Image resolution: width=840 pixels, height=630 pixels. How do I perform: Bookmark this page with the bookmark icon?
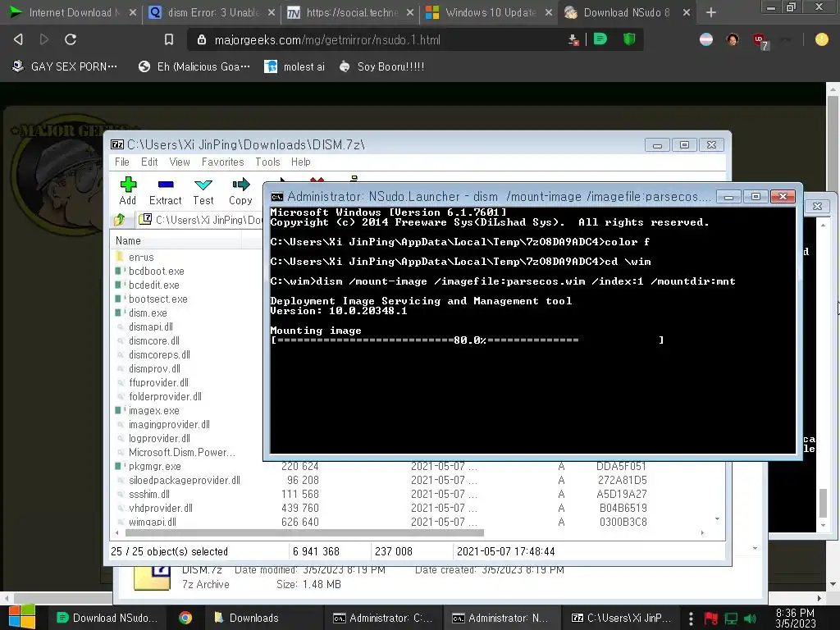point(169,39)
